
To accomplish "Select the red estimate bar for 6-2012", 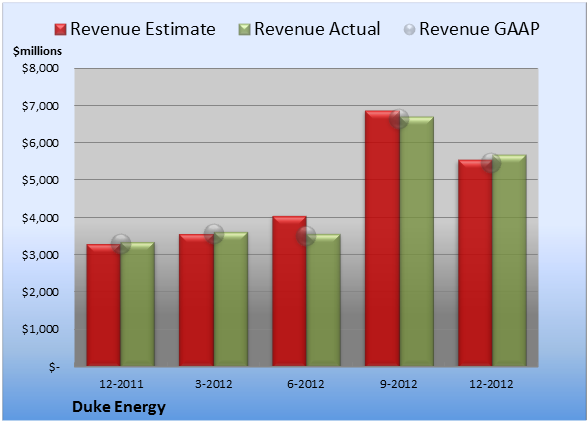I will click(289, 291).
